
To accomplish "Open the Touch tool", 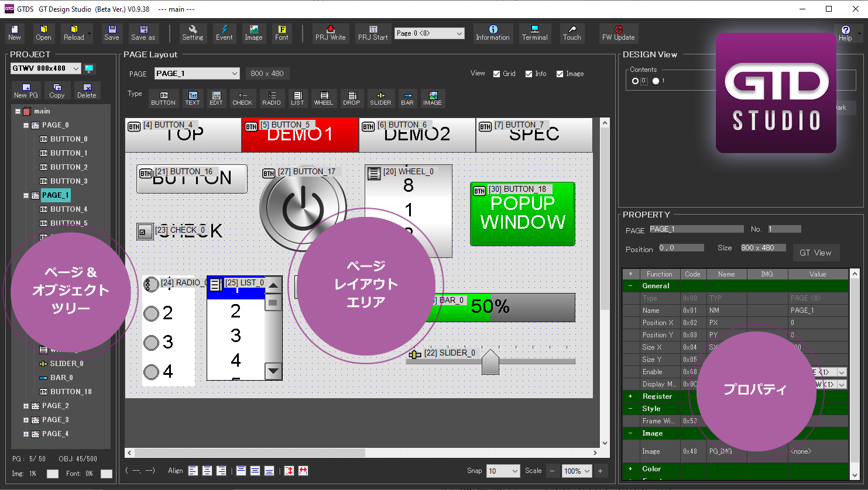I will click(572, 33).
